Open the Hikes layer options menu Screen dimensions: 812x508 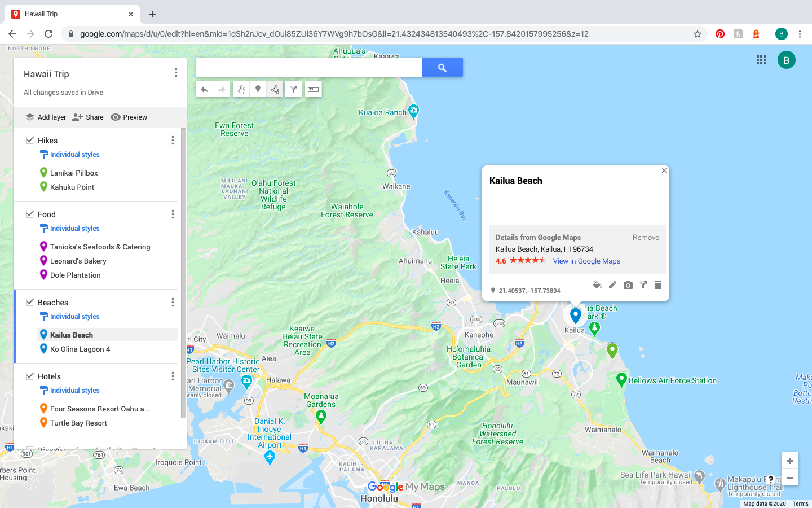(x=173, y=141)
